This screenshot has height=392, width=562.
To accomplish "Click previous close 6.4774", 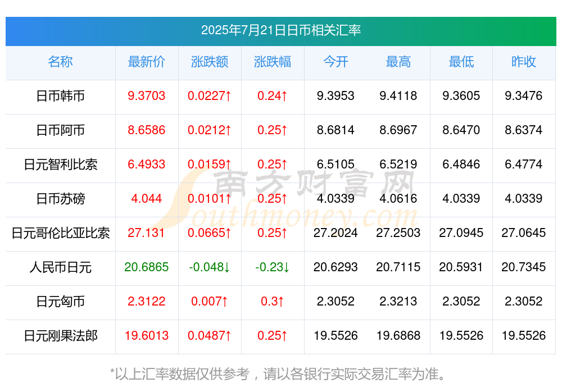I will coord(524,164).
